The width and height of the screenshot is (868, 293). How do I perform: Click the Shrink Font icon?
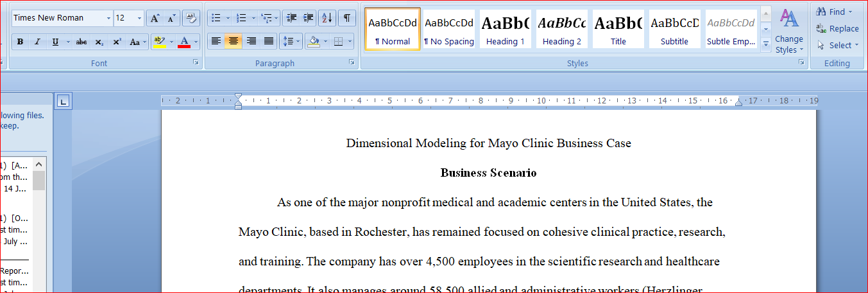pyautogui.click(x=171, y=18)
